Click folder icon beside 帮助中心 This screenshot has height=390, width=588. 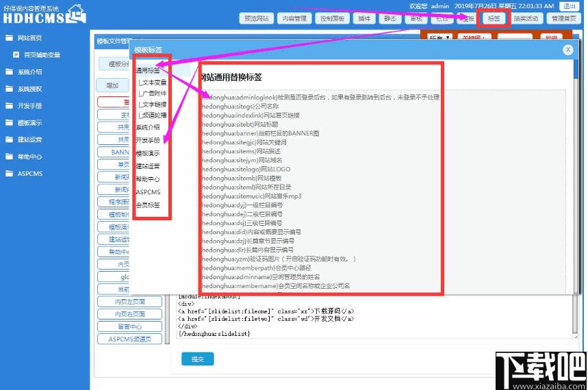coord(8,157)
